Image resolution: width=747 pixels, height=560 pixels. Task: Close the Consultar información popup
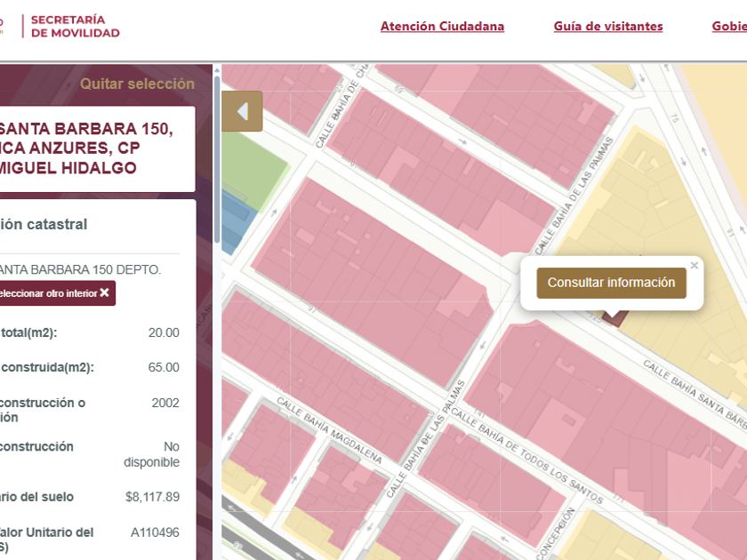(x=695, y=266)
